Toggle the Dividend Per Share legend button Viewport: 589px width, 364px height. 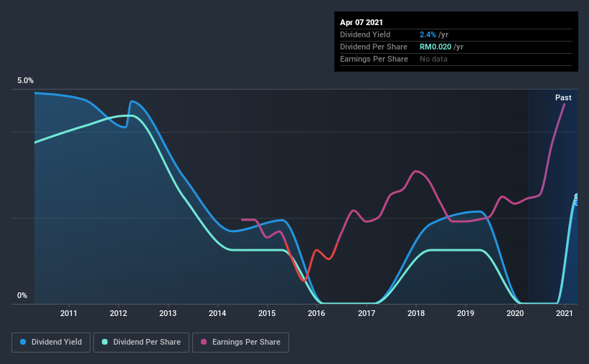[x=141, y=343]
